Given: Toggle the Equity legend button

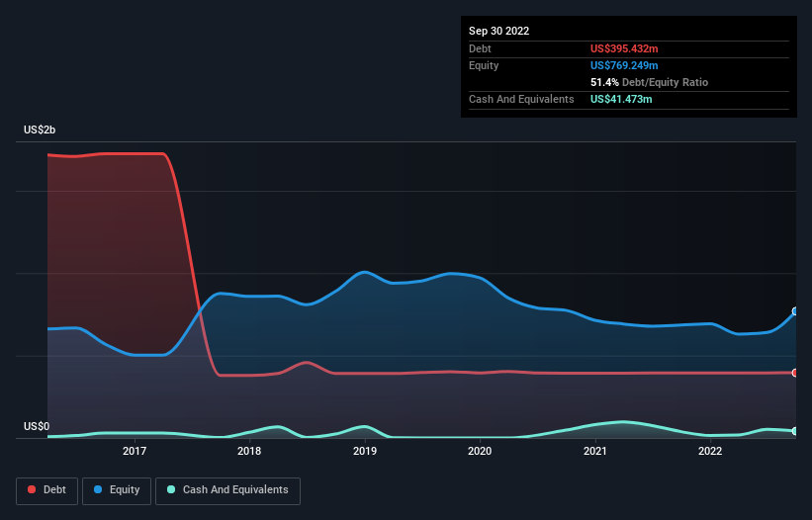Looking at the screenshot, I should [117, 490].
